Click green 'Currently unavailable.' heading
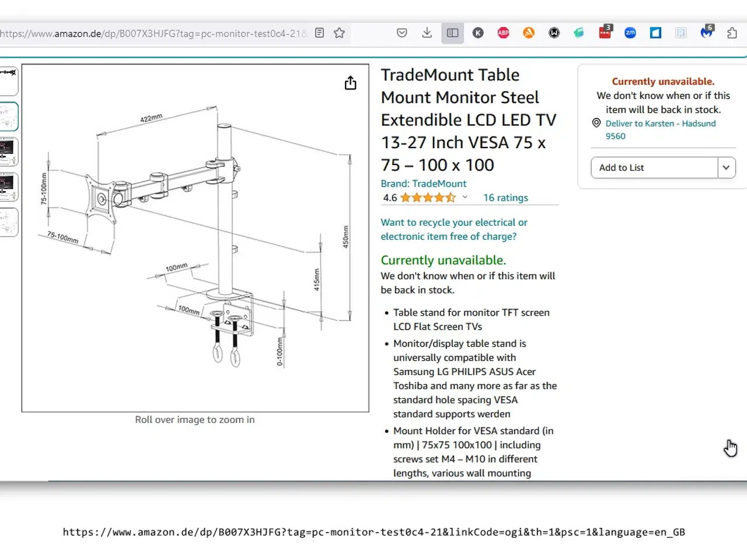 click(444, 260)
